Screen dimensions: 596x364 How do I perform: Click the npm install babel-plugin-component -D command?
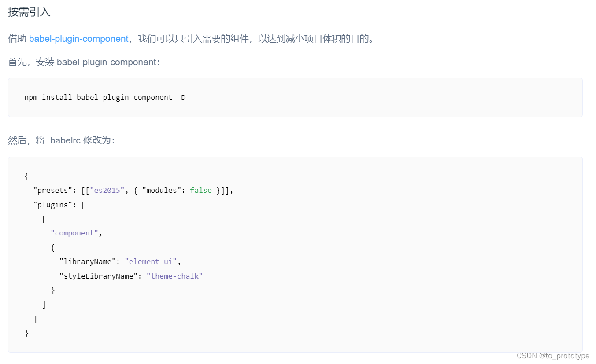(105, 97)
